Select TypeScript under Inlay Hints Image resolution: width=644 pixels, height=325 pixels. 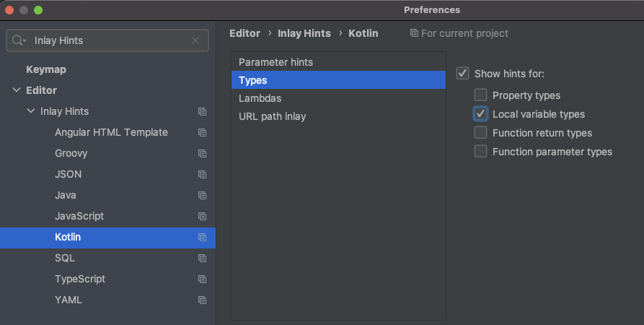point(80,279)
